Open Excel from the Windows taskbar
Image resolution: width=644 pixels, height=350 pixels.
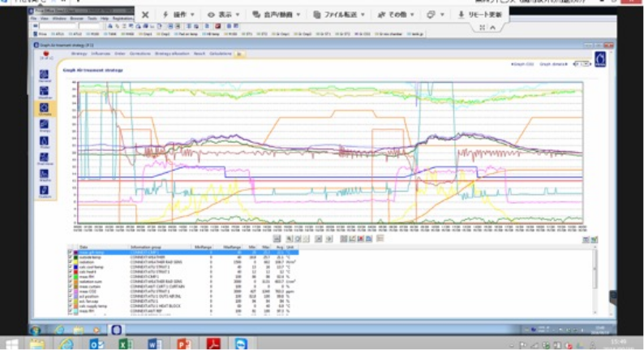point(126,344)
